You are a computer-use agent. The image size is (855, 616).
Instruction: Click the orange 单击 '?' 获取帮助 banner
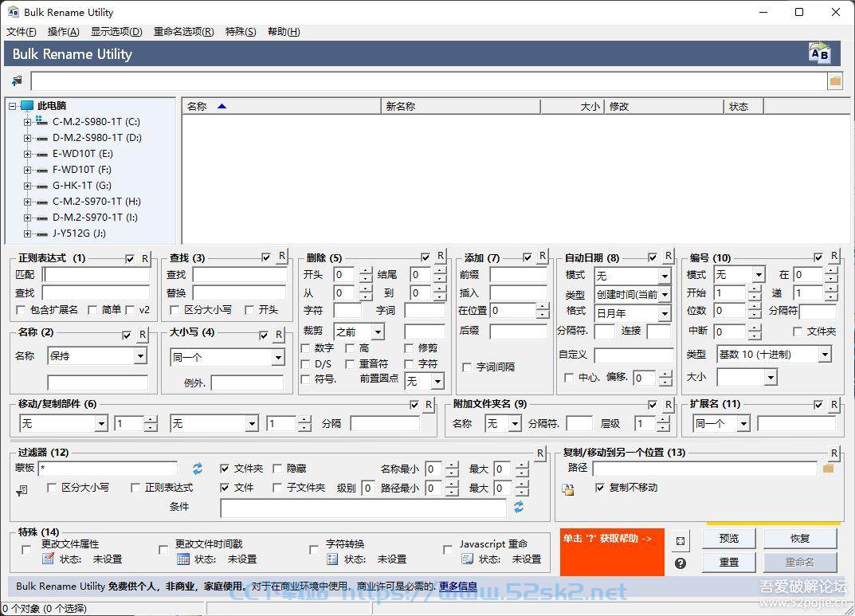(612, 551)
